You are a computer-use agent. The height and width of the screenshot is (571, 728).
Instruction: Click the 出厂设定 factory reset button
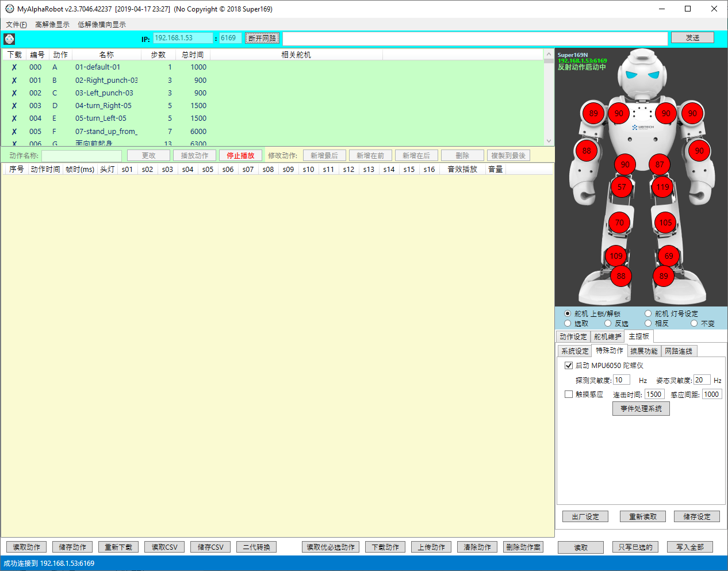point(585,516)
